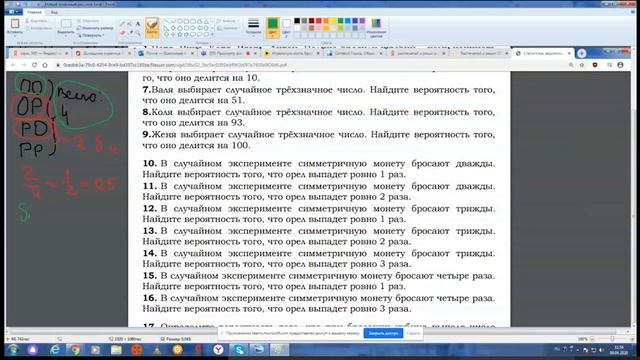Viewport: 640px width, 360px height.
Task: Close the active Статистика browser tab
Action: click(569, 53)
